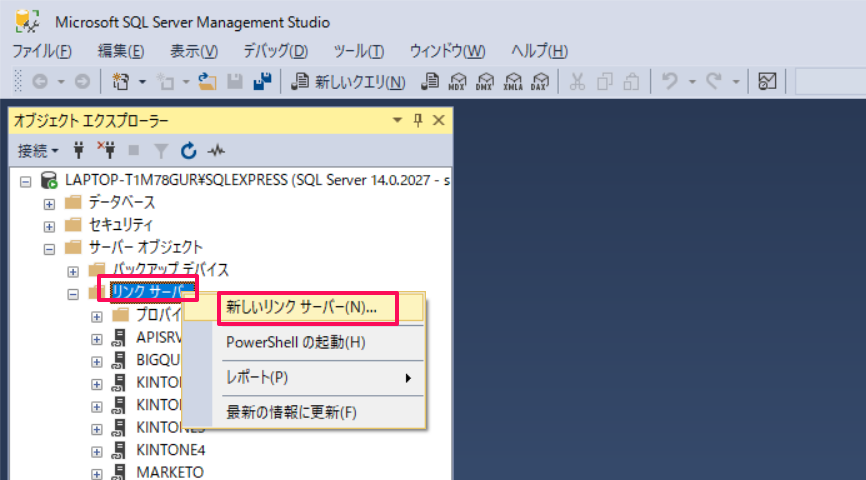Click the Save All icon
866x480 pixels.
(x=262, y=82)
